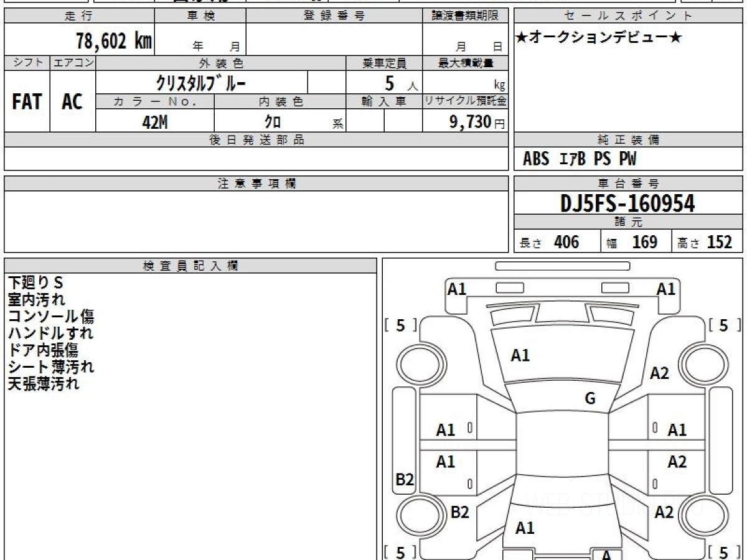This screenshot has height=560, width=747.
Task: Click the AC air conditioner value
Action: pyautogui.click(x=72, y=101)
